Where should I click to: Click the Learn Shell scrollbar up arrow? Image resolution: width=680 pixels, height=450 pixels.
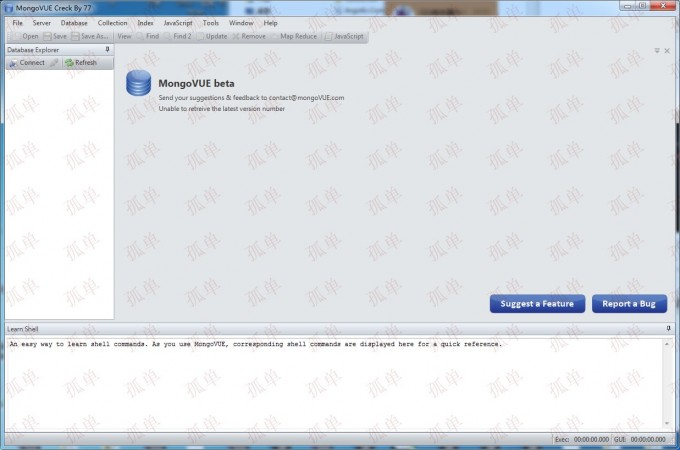point(667,344)
